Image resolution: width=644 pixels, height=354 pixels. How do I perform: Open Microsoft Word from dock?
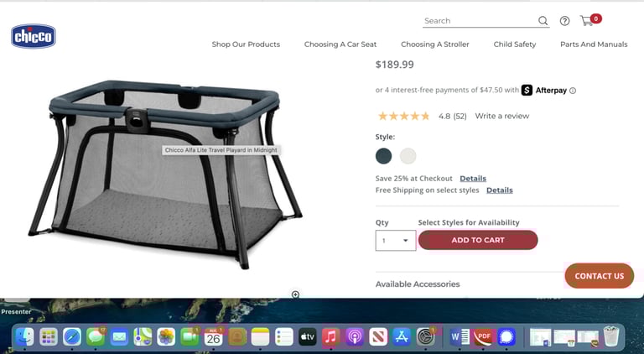[460, 337]
